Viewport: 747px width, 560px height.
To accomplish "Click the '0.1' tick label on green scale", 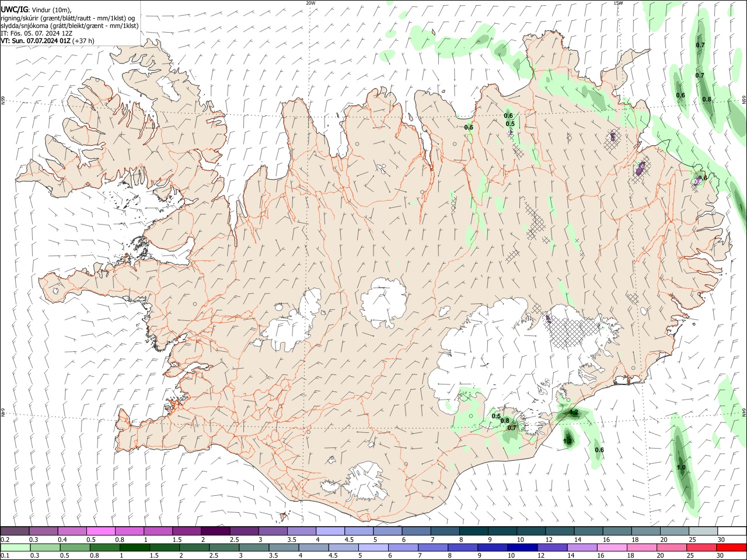I will click(x=5, y=556).
